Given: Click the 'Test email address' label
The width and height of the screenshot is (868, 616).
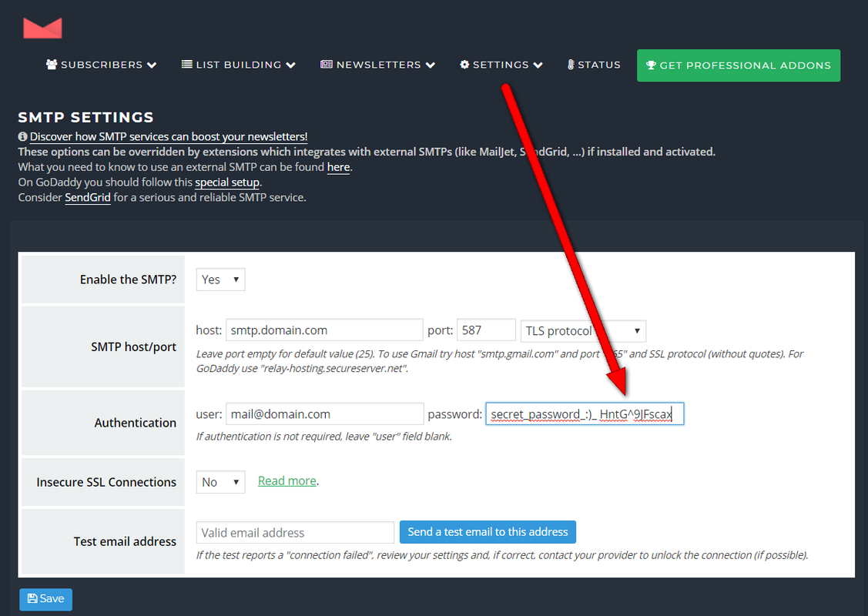Looking at the screenshot, I should [x=125, y=541].
